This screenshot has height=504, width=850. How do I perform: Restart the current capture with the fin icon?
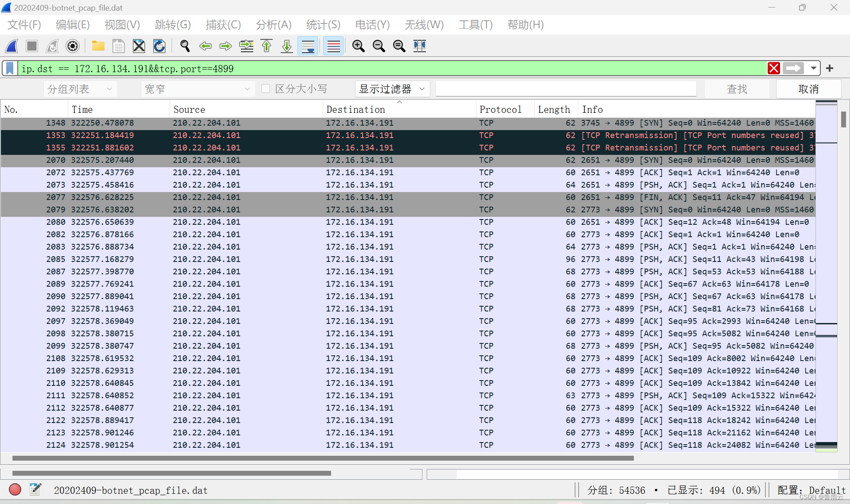[52, 46]
